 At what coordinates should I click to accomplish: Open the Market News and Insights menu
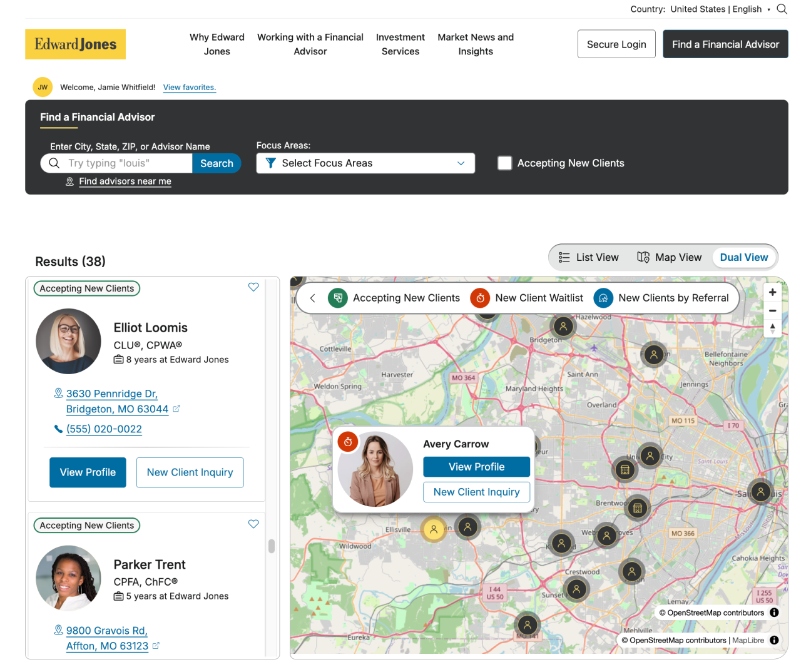(x=476, y=44)
